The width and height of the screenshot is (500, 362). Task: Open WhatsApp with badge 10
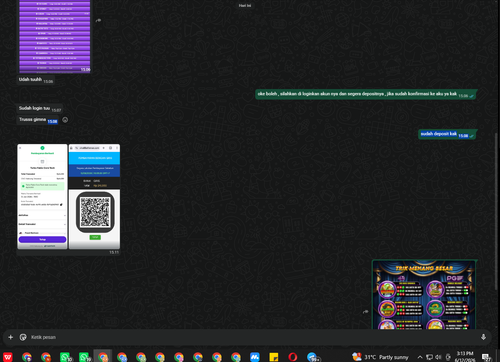click(65, 357)
